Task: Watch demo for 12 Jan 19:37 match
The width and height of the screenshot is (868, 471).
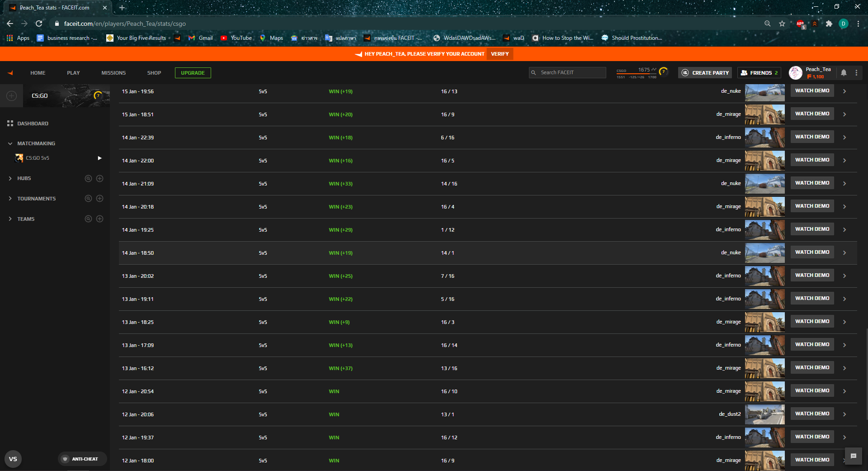Action: tap(812, 437)
